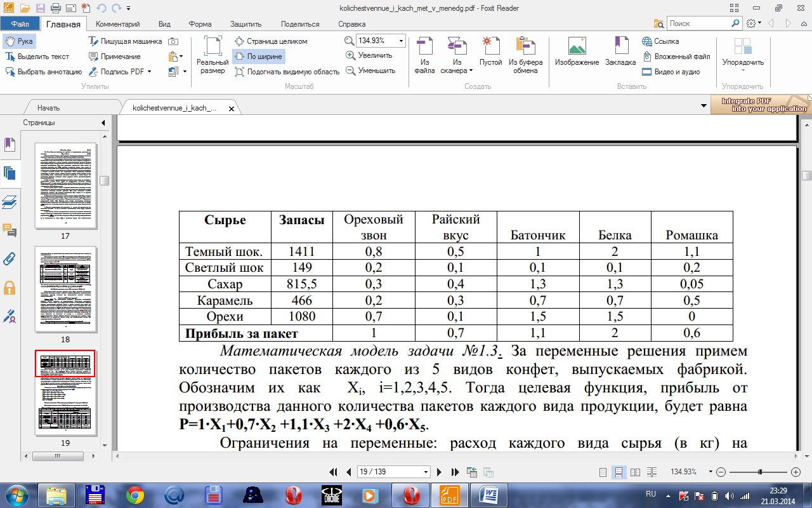
Task: Create PDF Из буфера обмена
Action: [525, 55]
